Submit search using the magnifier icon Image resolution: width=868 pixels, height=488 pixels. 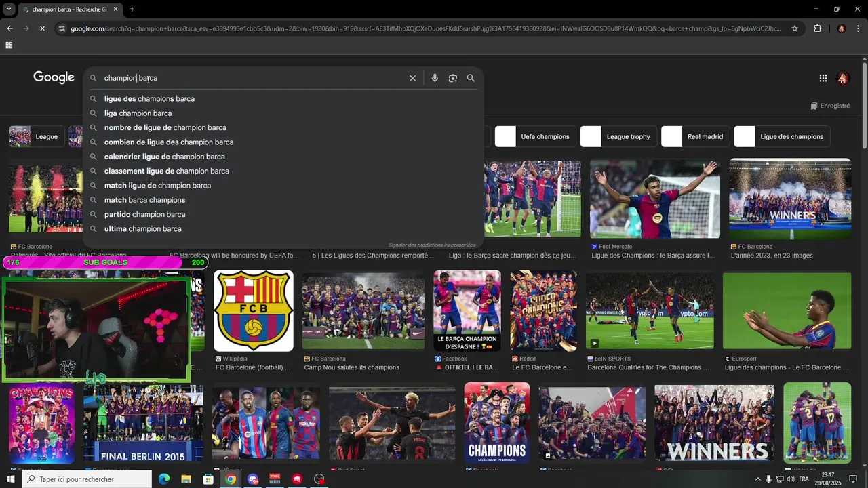click(x=471, y=78)
